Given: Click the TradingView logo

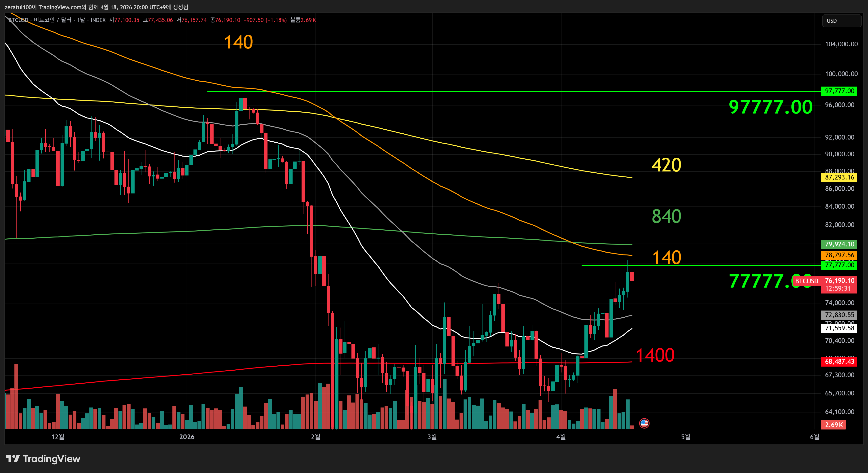Looking at the screenshot, I should [43, 459].
